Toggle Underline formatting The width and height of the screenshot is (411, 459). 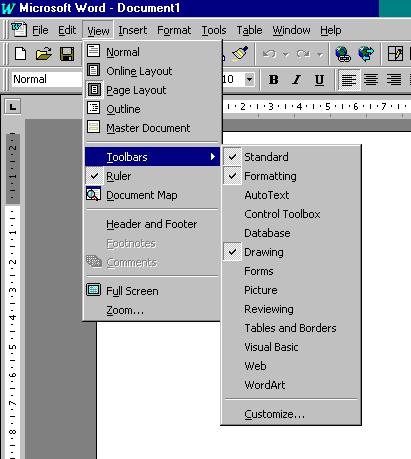pos(319,80)
